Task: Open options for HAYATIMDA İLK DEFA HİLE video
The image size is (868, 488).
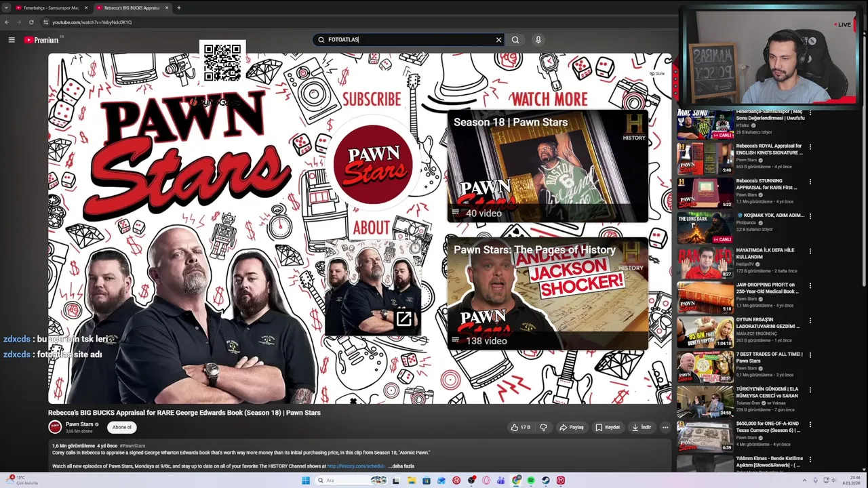Action: point(810,251)
